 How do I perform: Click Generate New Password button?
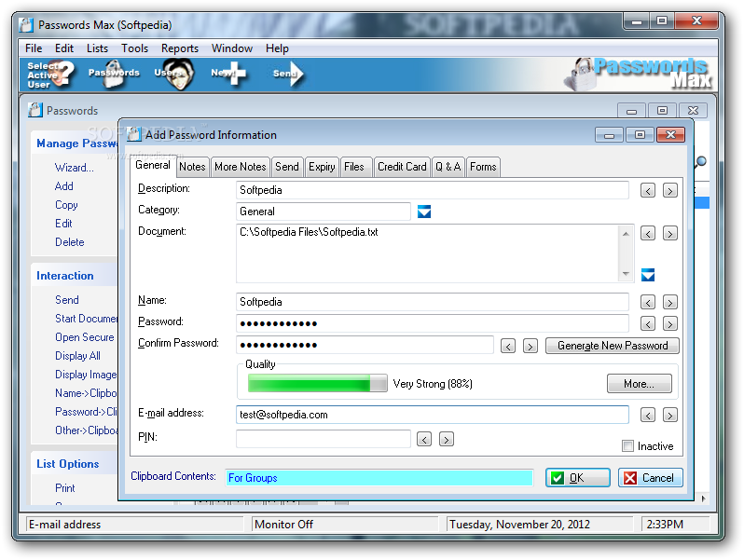coord(613,346)
